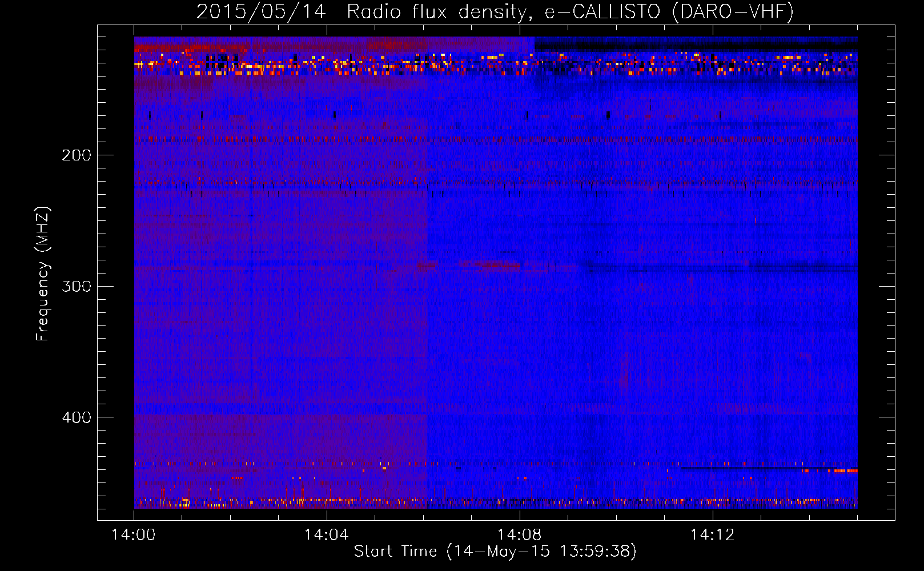
Task: Click the date '2015/05/14' in the title
Action: pos(261,11)
